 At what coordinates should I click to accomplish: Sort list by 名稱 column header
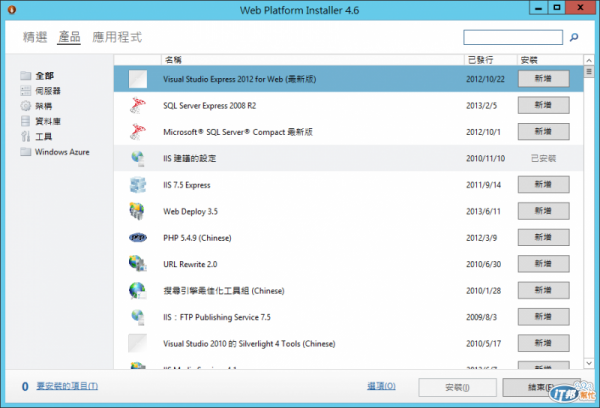[x=312, y=60]
